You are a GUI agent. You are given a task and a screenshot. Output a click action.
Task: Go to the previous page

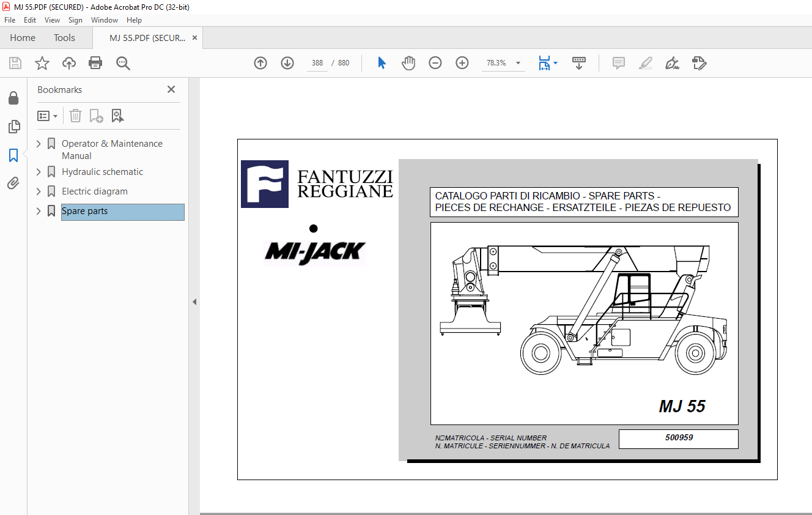tap(260, 63)
